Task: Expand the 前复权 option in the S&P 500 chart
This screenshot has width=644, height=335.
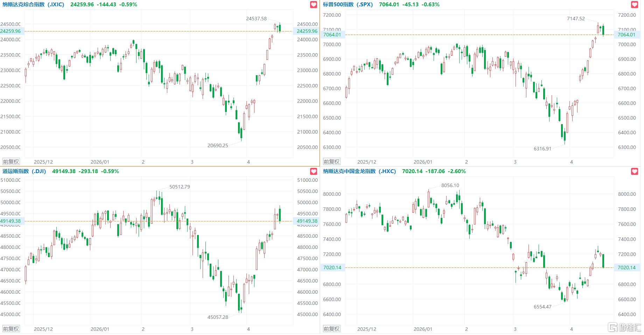Action: pyautogui.click(x=331, y=162)
